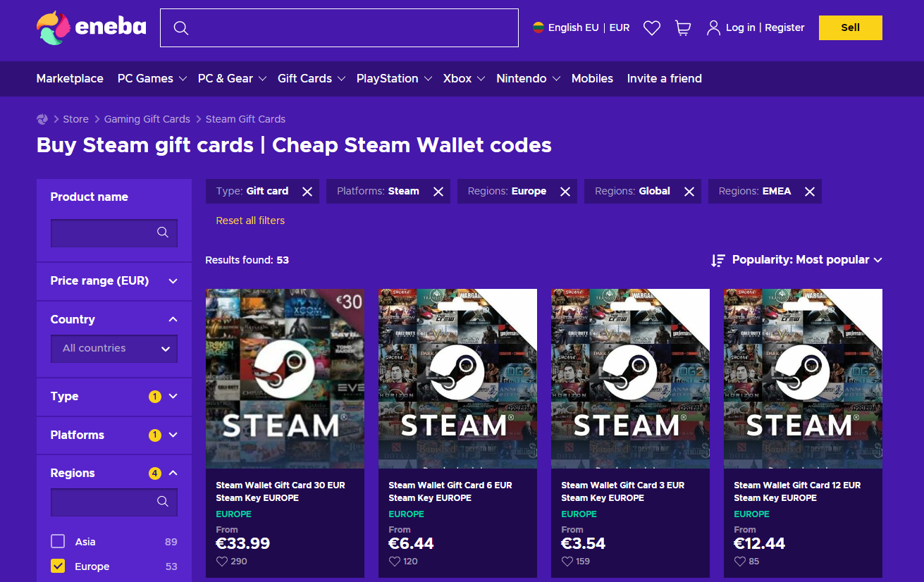Remove the Regions: Europe filter chip
Screen dimensions: 924x582
click(x=565, y=192)
